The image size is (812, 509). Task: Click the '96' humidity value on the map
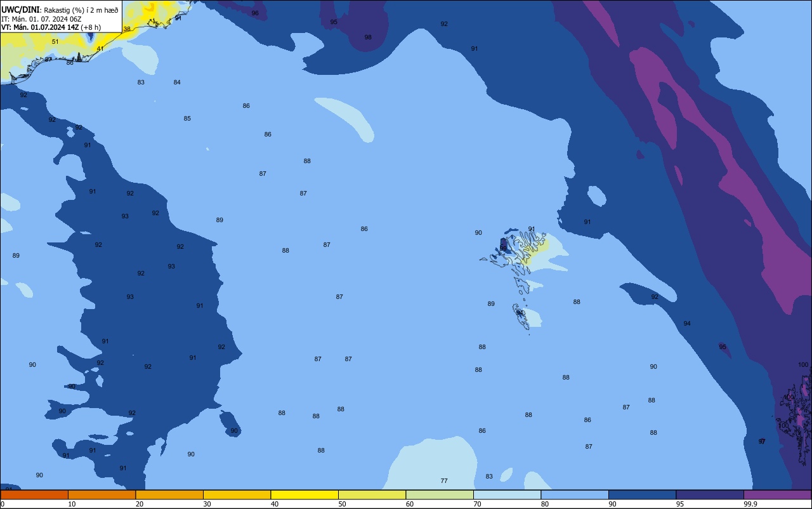coord(255,13)
